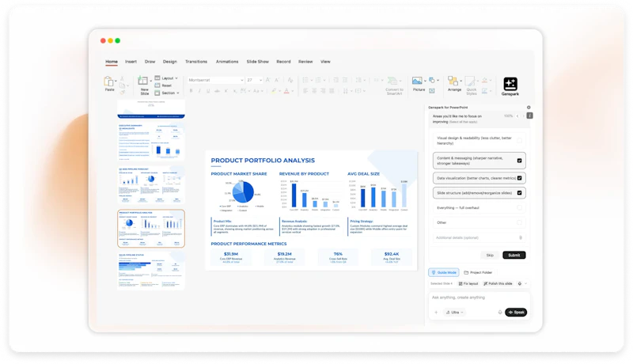Click the Arrange objects icon

(453, 81)
